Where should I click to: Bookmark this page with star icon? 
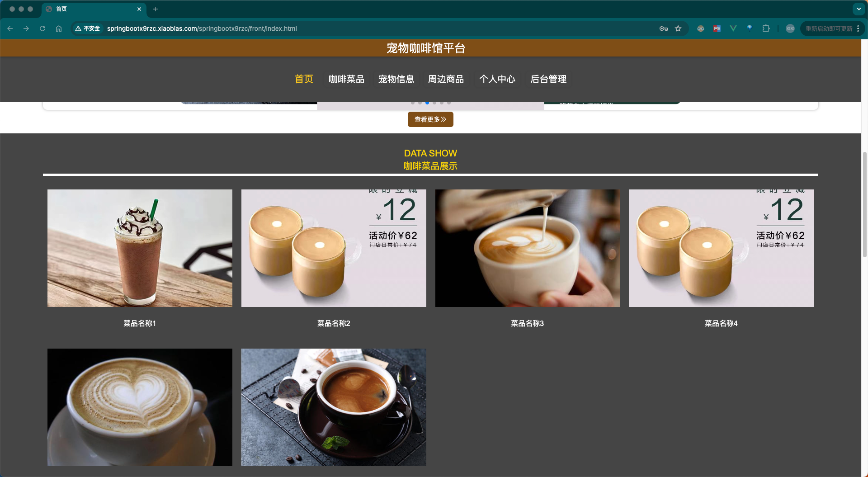[x=678, y=28]
